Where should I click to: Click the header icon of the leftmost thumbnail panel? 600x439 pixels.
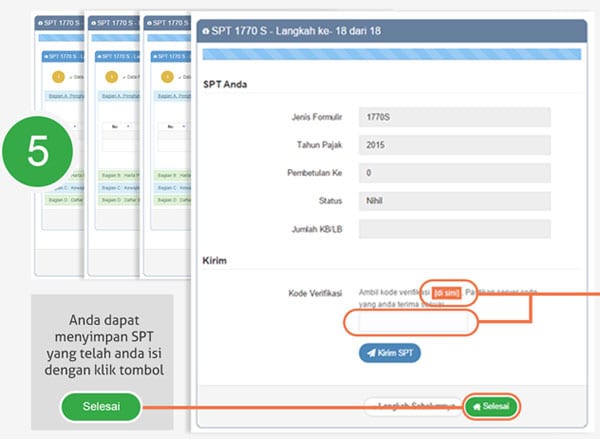pos(39,22)
